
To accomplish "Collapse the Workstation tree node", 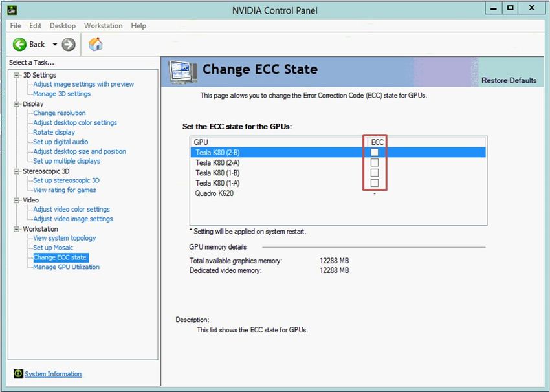I will (16, 228).
